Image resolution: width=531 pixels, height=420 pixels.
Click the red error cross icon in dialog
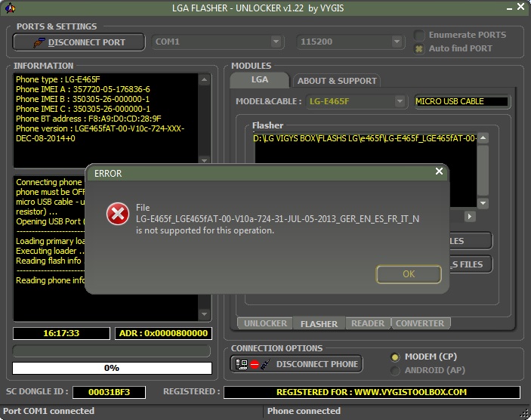pyautogui.click(x=118, y=214)
